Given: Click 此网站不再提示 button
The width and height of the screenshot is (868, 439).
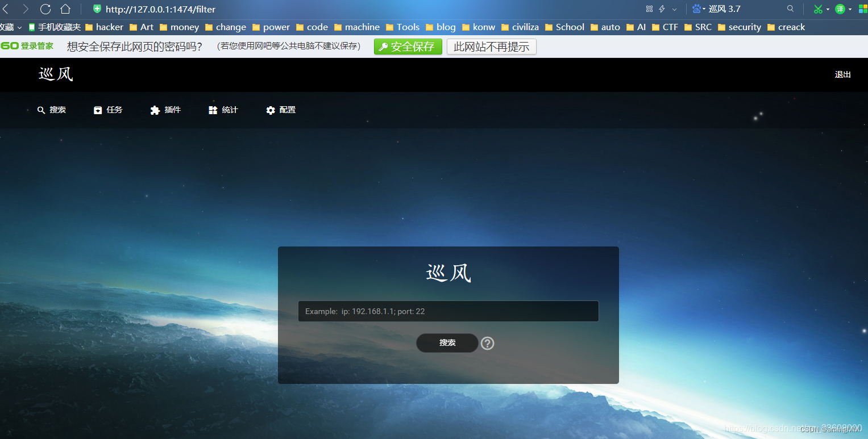Looking at the screenshot, I should [492, 47].
